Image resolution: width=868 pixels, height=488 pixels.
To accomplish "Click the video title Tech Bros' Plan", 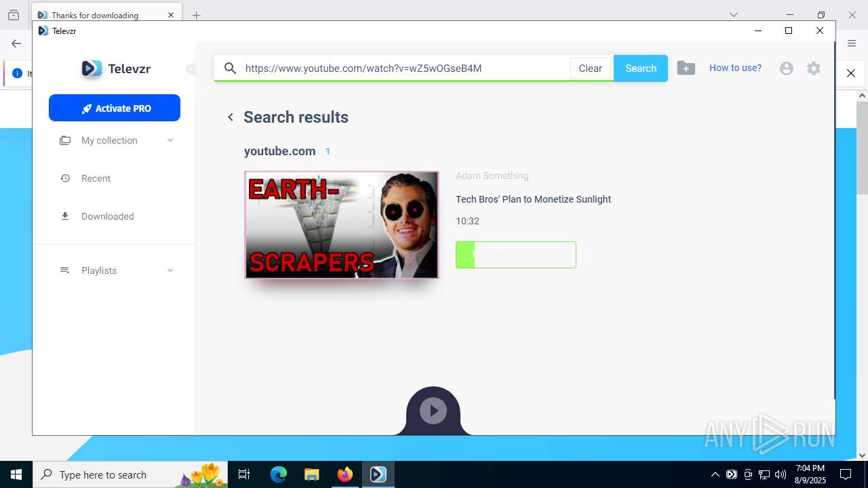I will click(533, 199).
